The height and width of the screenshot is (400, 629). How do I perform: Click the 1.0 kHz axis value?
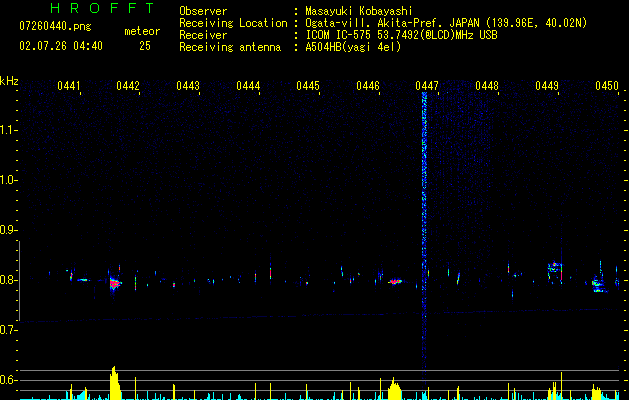(x=9, y=180)
